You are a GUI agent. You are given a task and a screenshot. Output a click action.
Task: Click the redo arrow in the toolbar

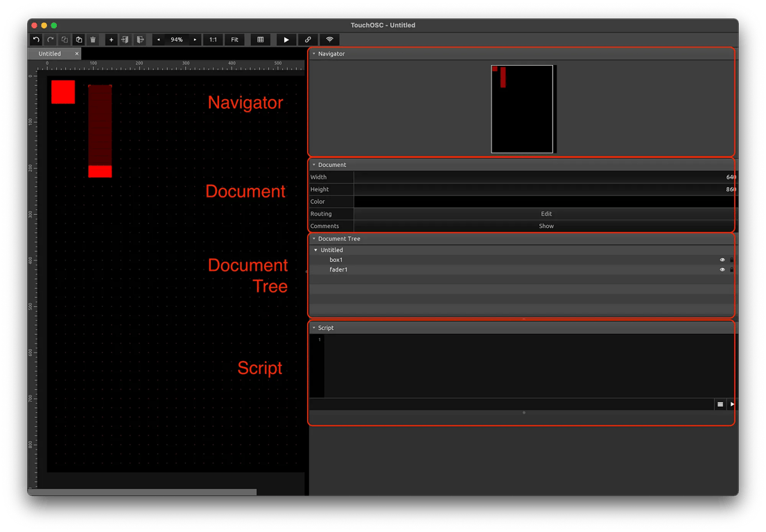click(x=51, y=39)
